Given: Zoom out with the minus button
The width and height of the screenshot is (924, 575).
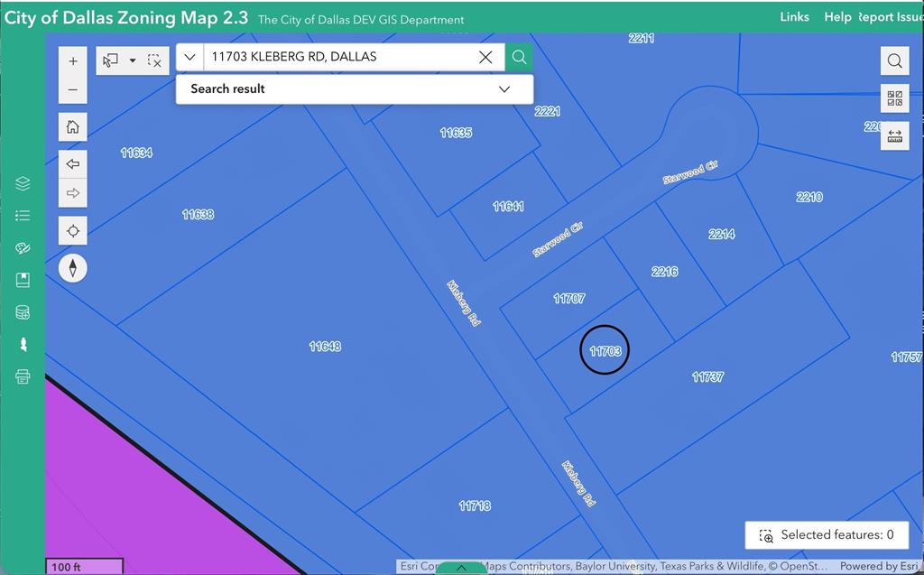Looking at the screenshot, I should point(73,90).
